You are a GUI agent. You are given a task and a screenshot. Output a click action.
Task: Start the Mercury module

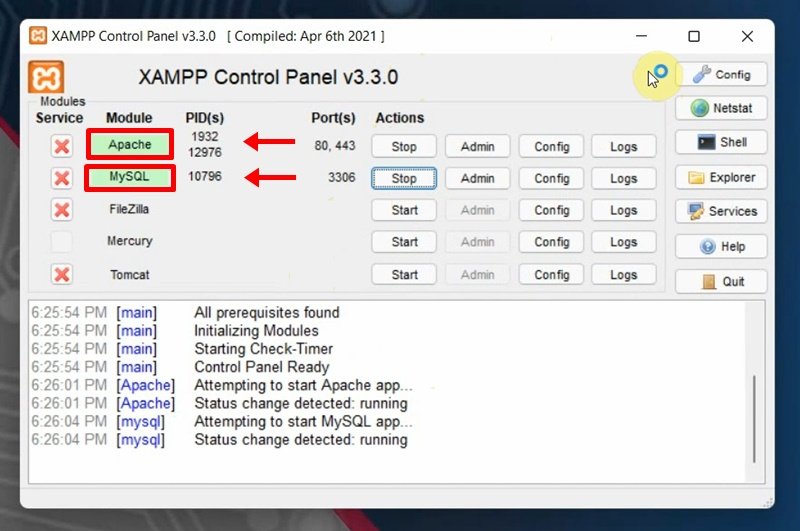[404, 242]
